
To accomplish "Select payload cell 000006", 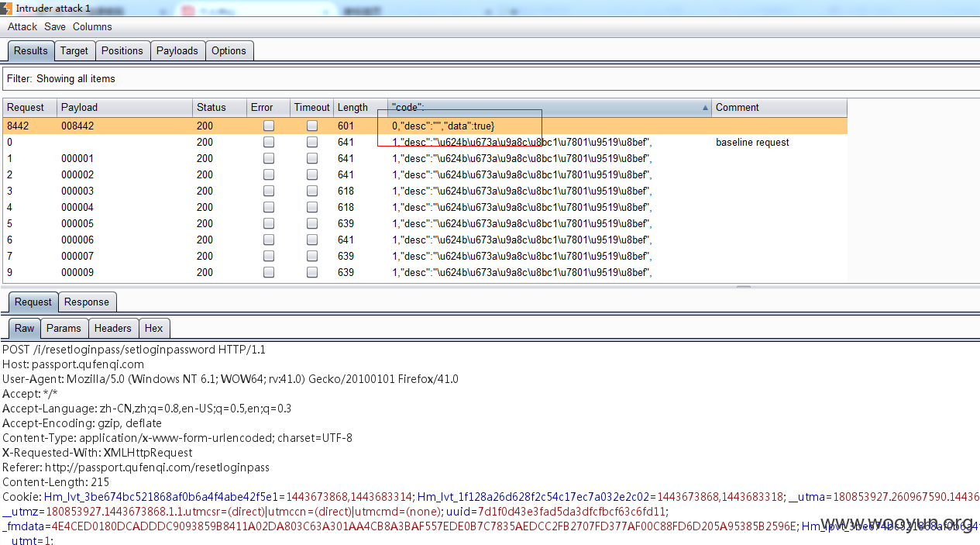I will [x=77, y=240].
